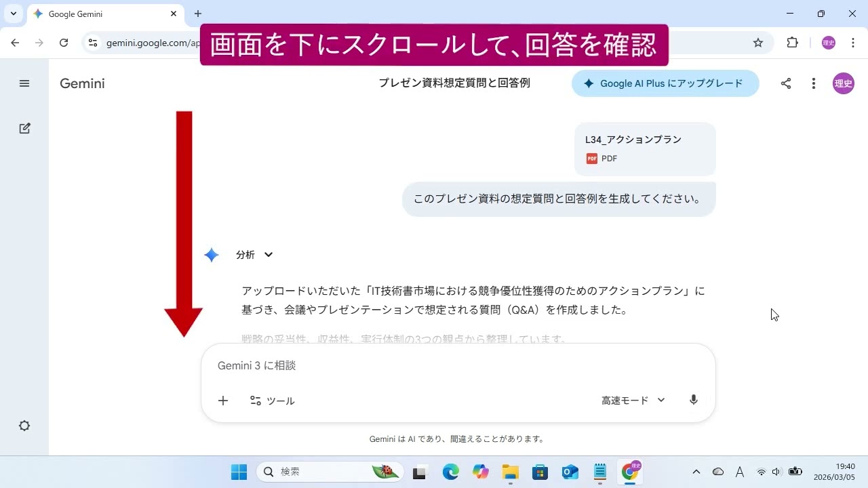Open Gemini settings gear in the sidebar
Viewport: 868px width, 488px height.
pos(24,426)
